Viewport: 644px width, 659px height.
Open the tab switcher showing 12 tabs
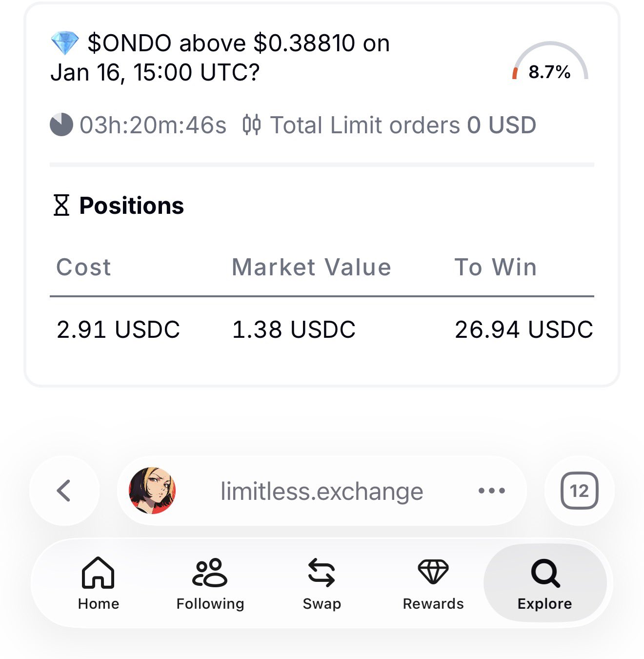[x=579, y=491]
